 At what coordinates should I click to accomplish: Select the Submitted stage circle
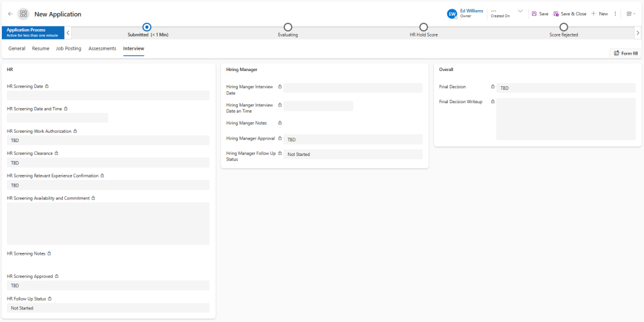click(x=147, y=27)
